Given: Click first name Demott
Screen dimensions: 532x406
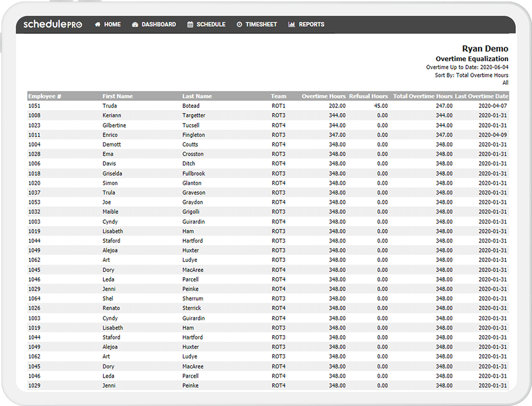Looking at the screenshot, I should pos(111,144).
